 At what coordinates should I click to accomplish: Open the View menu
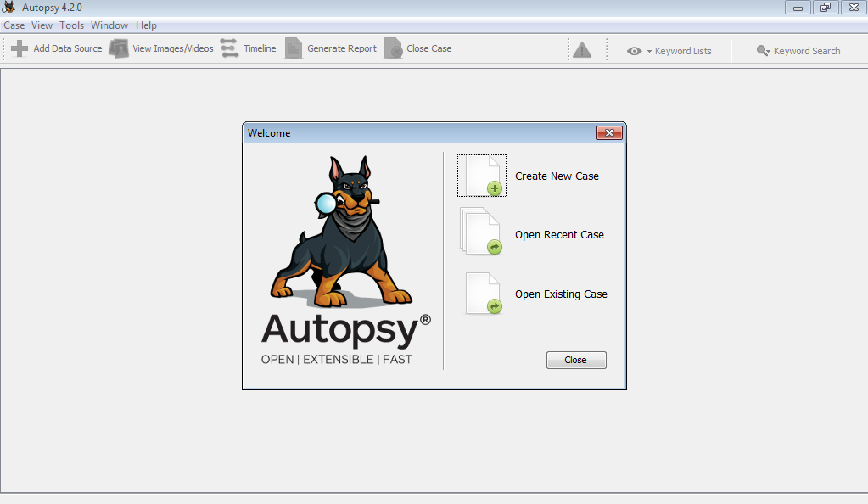(42, 25)
